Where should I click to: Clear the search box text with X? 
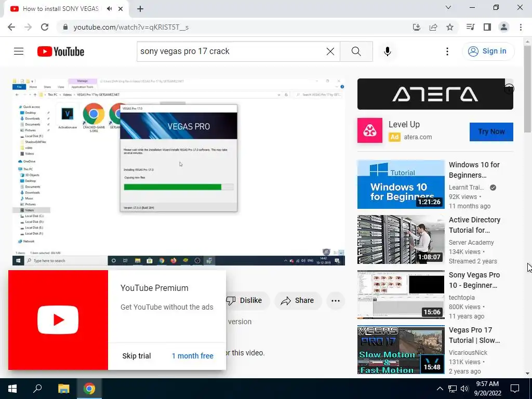coord(330,51)
